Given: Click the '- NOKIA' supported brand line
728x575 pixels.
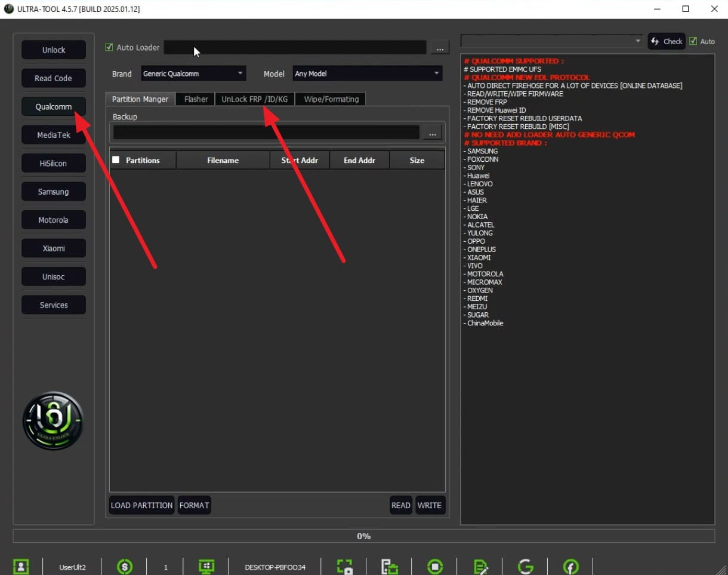Looking at the screenshot, I should [x=476, y=217].
